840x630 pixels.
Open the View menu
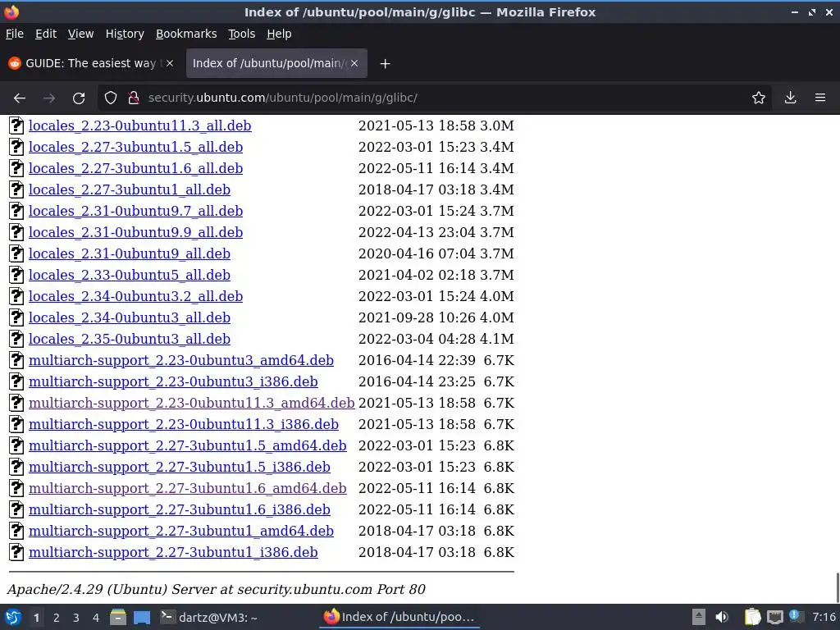[x=80, y=34]
